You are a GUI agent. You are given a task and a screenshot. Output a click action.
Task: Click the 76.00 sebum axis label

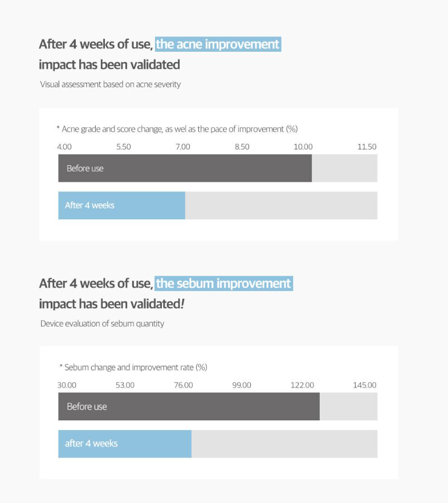(x=184, y=385)
